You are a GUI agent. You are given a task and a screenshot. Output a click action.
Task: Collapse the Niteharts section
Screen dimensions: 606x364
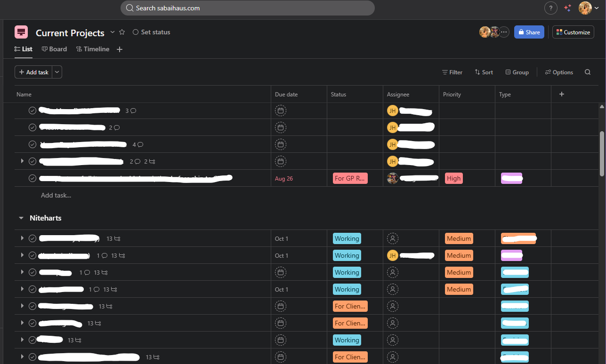coord(21,218)
